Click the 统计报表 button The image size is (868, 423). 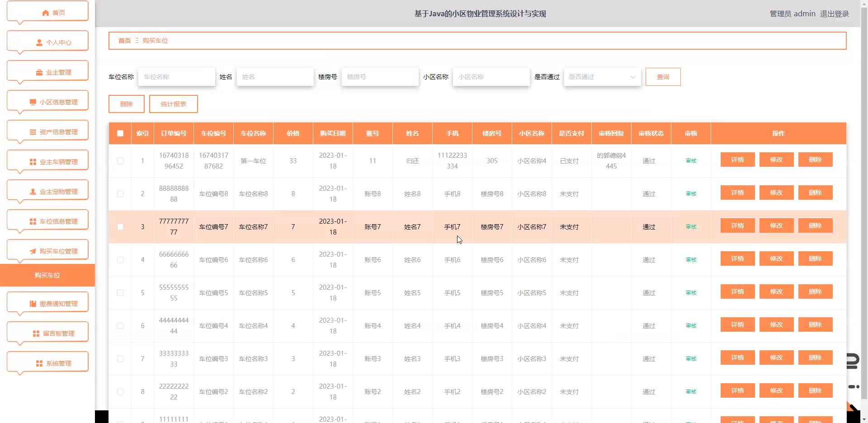click(x=173, y=104)
